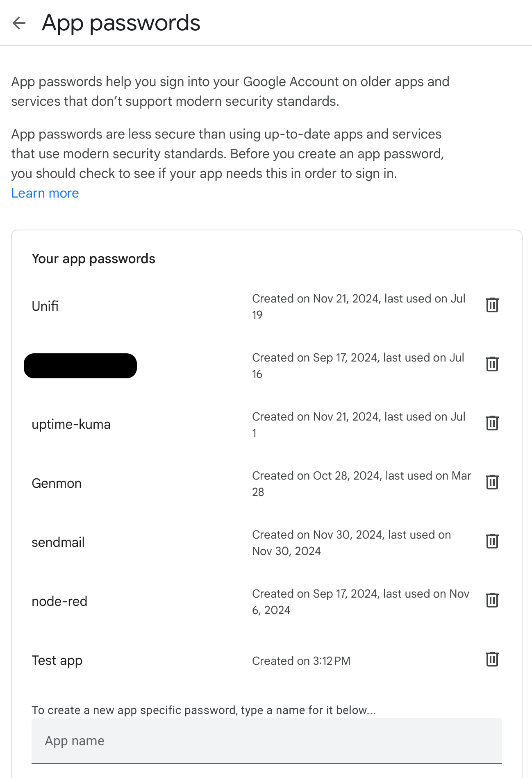Image resolution: width=532 pixels, height=778 pixels.
Task: Click the Your app passwords heading
Action: (93, 259)
